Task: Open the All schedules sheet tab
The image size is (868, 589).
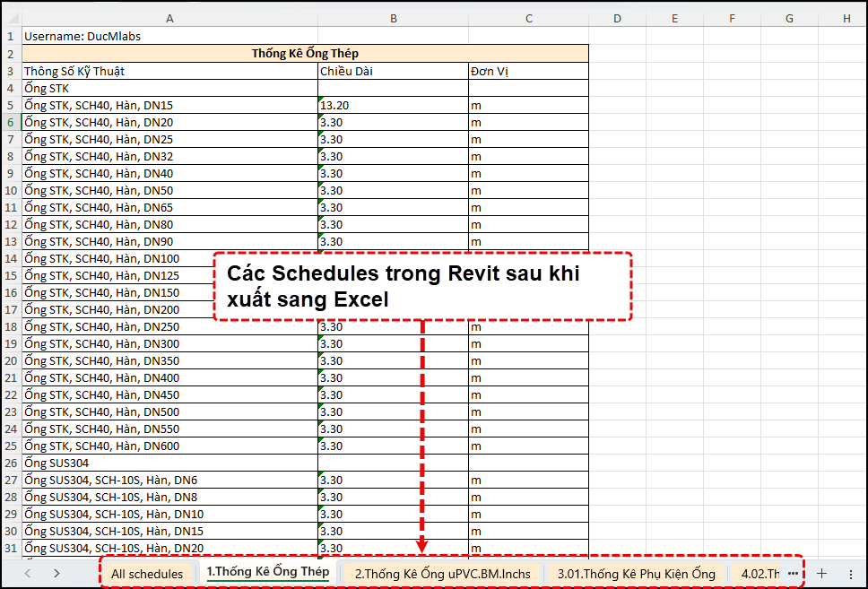Action: 147,574
